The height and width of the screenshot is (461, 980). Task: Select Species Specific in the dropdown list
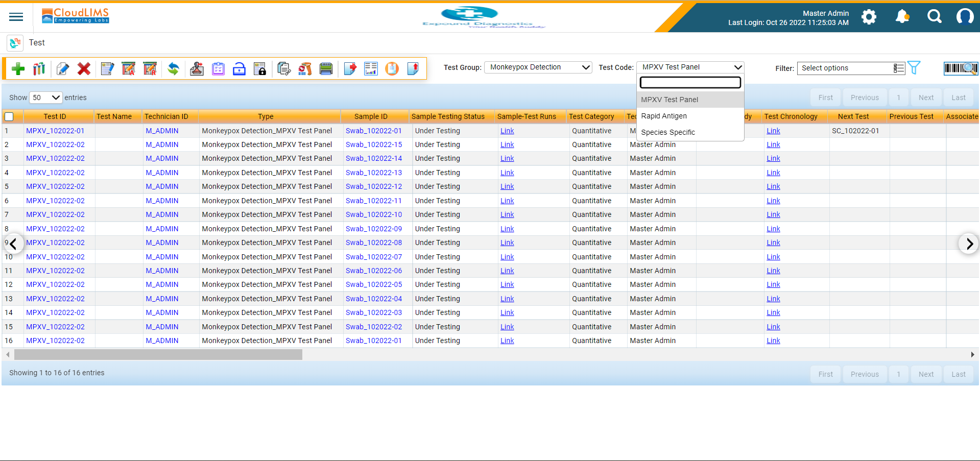[668, 132]
